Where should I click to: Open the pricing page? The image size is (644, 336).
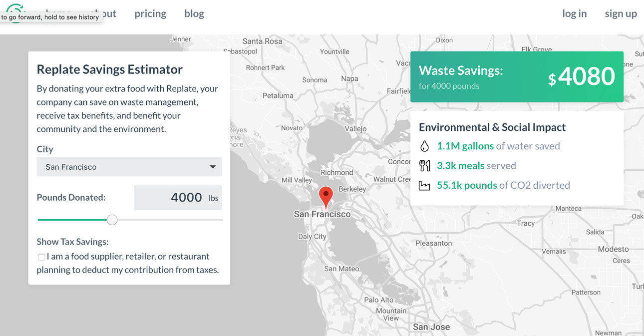point(150,13)
